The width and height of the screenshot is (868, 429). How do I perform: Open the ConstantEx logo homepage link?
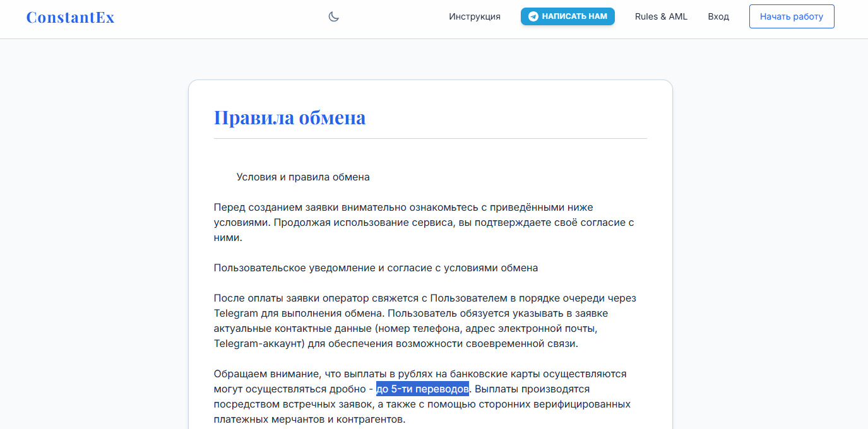[x=71, y=17]
